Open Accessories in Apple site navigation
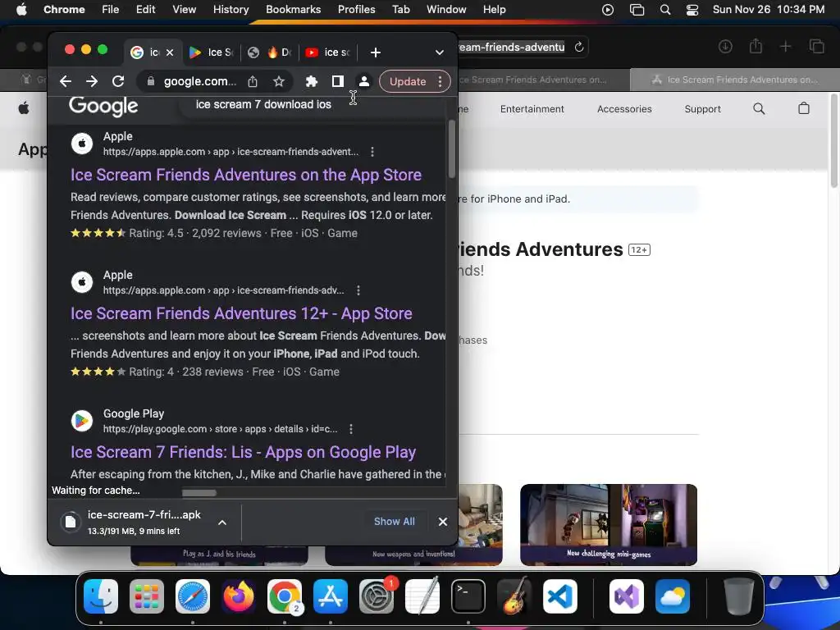Screen dimensions: 840x630 pyautogui.click(x=624, y=109)
